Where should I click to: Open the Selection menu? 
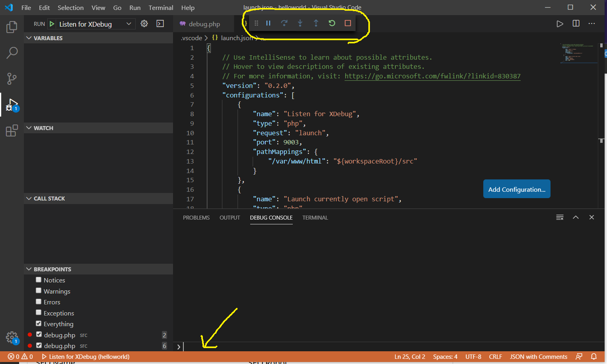70,8
